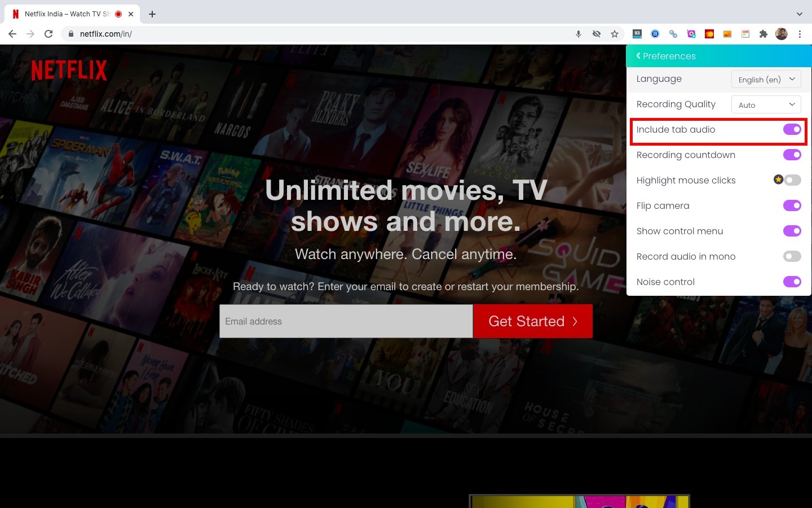Image resolution: width=812 pixels, height=508 pixels.
Task: Click the 93 score extension badge
Action: (x=637, y=34)
